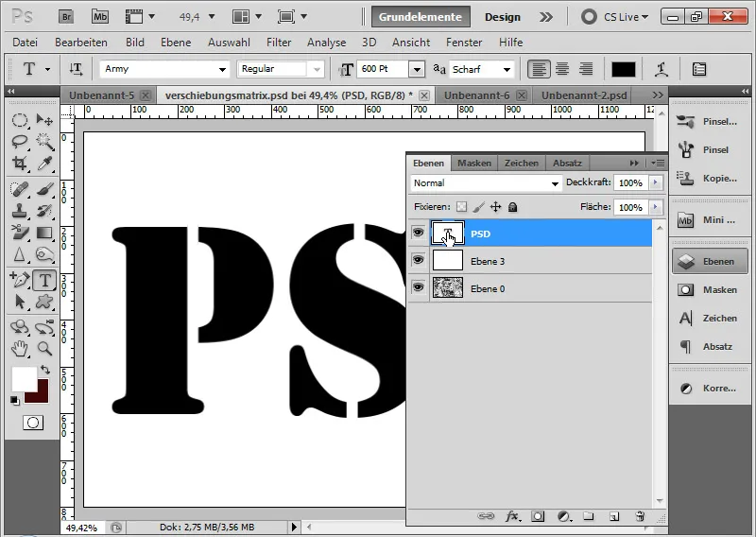The image size is (756, 537).
Task: Open the Zeichen panel from the dock
Action: click(710, 319)
